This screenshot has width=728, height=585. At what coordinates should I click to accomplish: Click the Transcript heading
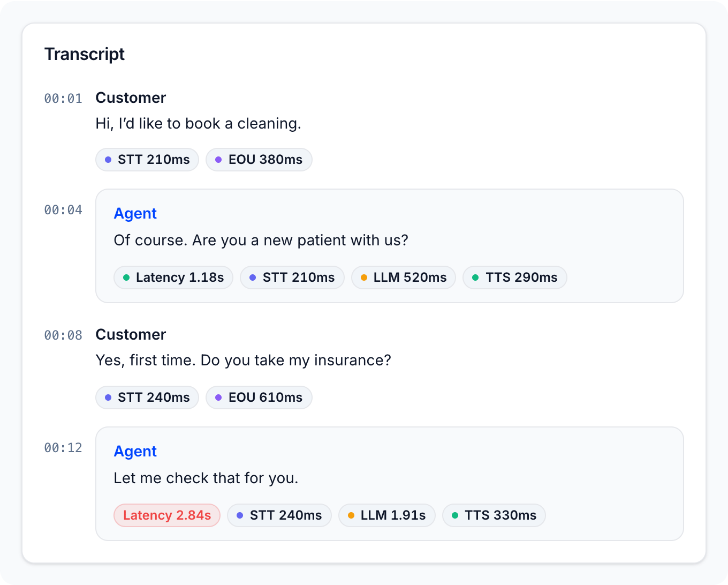85,54
